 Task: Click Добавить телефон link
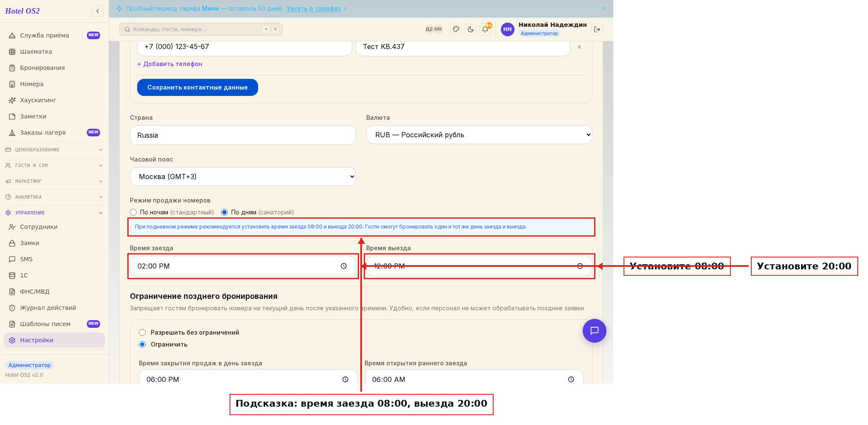pyautogui.click(x=170, y=64)
